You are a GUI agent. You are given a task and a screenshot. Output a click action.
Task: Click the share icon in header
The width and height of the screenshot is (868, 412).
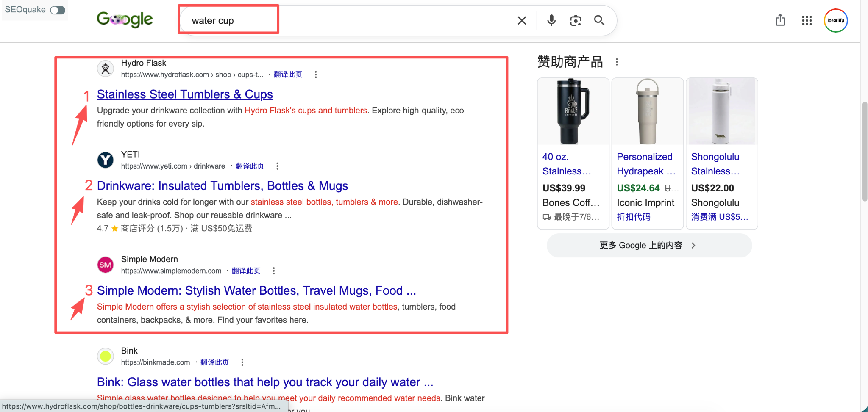tap(780, 20)
